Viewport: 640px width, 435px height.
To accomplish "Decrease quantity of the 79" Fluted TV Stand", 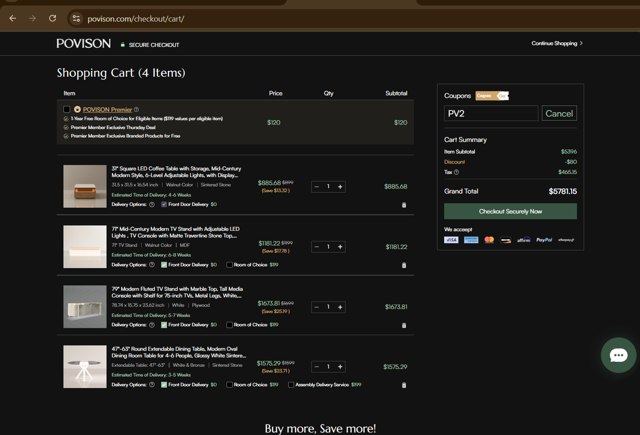I will (x=316, y=307).
